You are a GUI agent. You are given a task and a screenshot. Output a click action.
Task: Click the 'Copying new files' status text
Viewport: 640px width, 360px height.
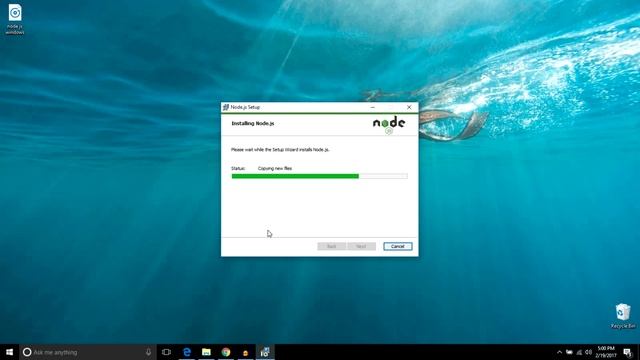click(275, 168)
